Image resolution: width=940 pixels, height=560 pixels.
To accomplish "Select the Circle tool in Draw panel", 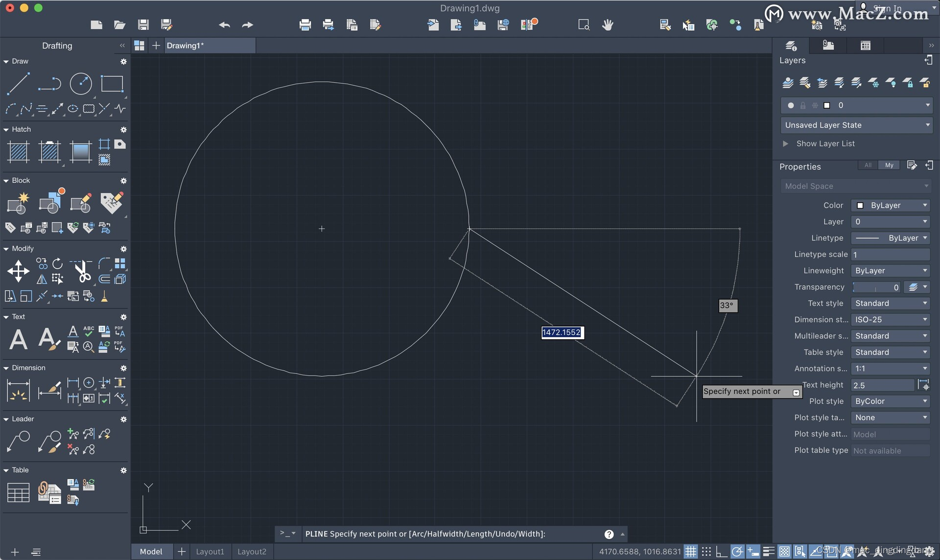I will [x=81, y=84].
